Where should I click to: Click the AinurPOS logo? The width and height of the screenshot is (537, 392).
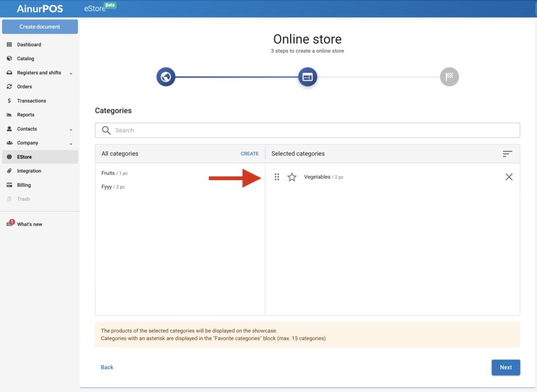point(40,8)
